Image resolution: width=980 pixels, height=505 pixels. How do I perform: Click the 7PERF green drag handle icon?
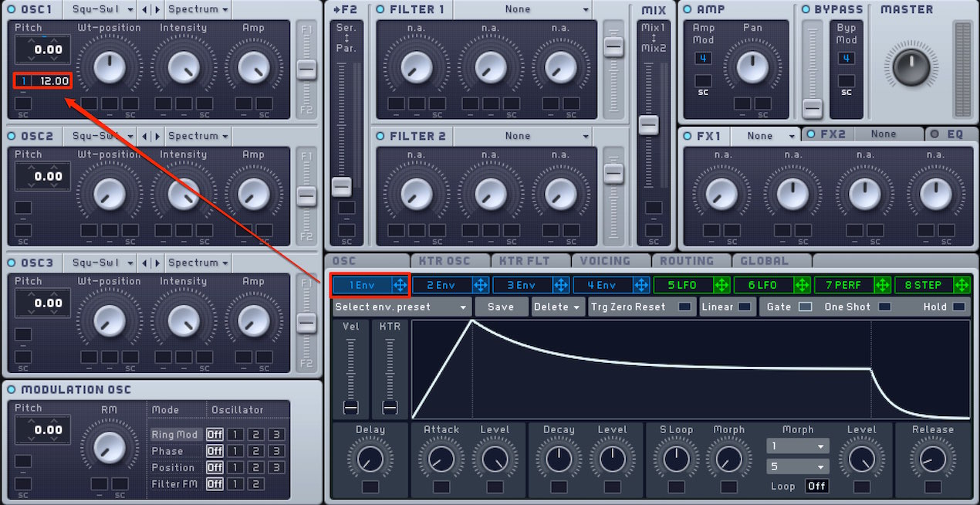click(x=881, y=285)
